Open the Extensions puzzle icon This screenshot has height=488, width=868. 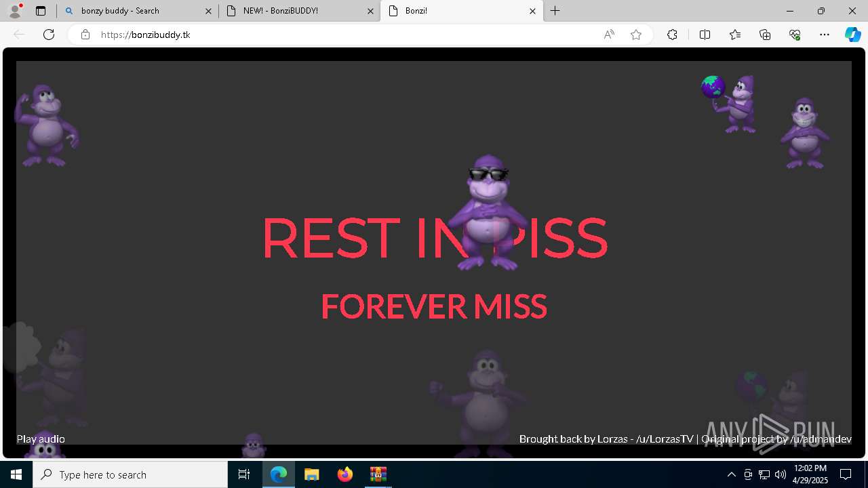tap(672, 35)
